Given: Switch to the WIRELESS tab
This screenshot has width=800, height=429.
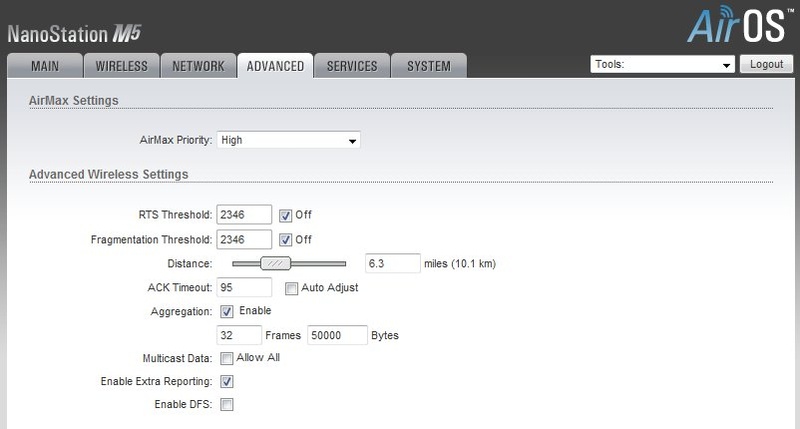Looking at the screenshot, I should pyautogui.click(x=121, y=66).
